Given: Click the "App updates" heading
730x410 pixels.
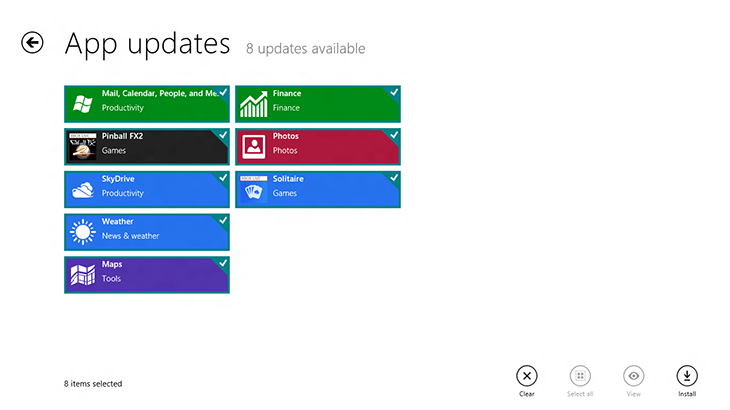Looking at the screenshot, I should click(x=148, y=44).
